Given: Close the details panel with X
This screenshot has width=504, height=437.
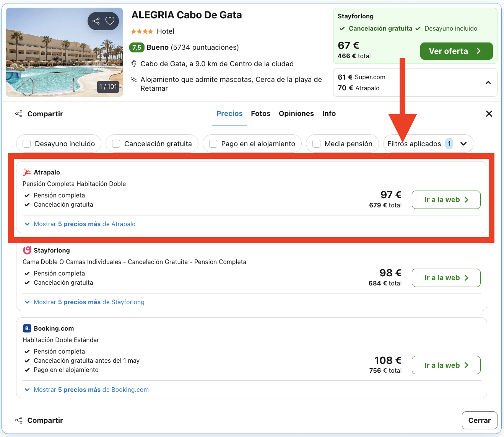Looking at the screenshot, I should coord(489,114).
